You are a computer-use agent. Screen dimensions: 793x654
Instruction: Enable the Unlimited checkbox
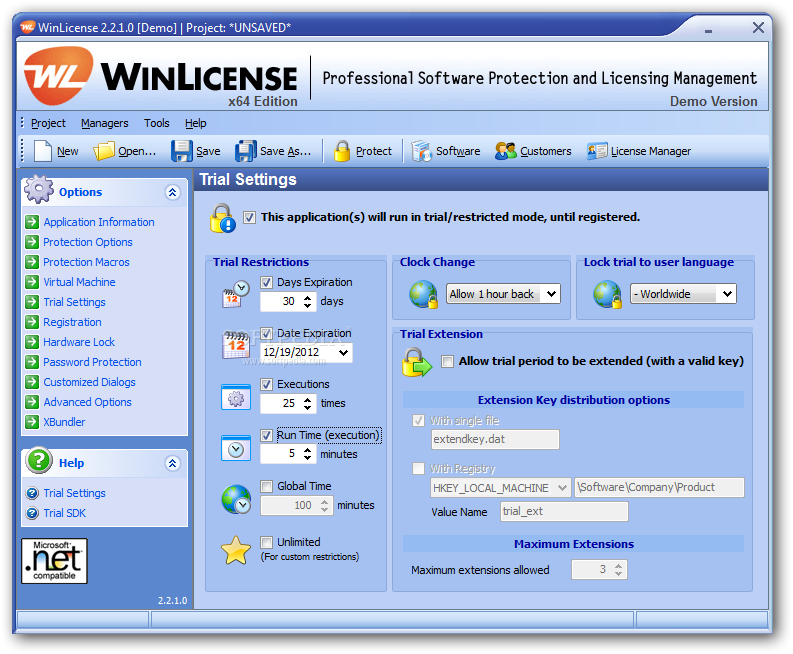267,542
